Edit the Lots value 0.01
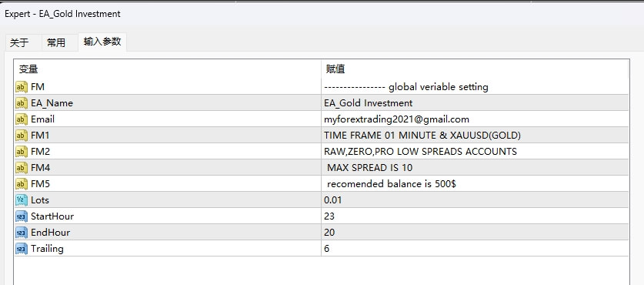The width and height of the screenshot is (644, 285). 475,199
